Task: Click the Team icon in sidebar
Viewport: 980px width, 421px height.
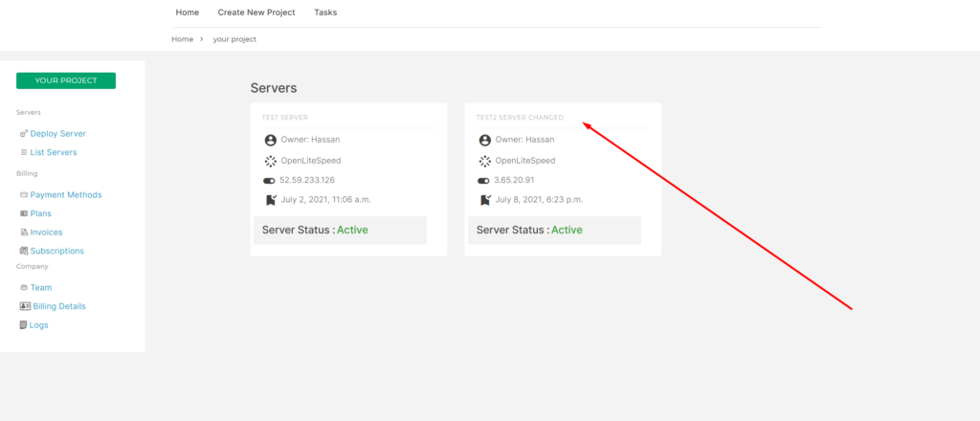Action: coord(24,288)
